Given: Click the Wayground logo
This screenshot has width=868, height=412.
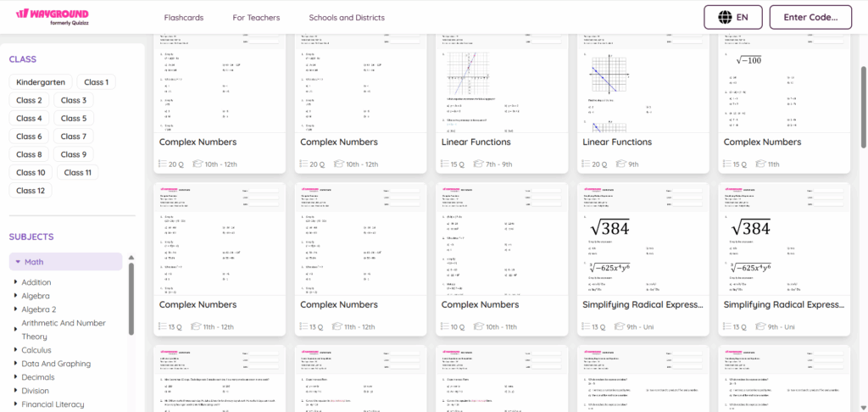Looking at the screenshot, I should 52,17.
